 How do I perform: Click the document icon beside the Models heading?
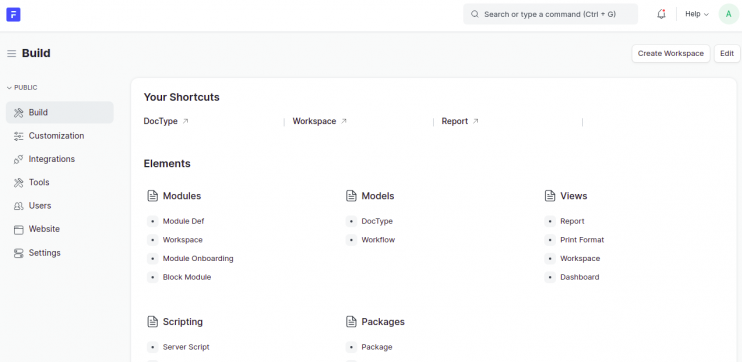[351, 196]
